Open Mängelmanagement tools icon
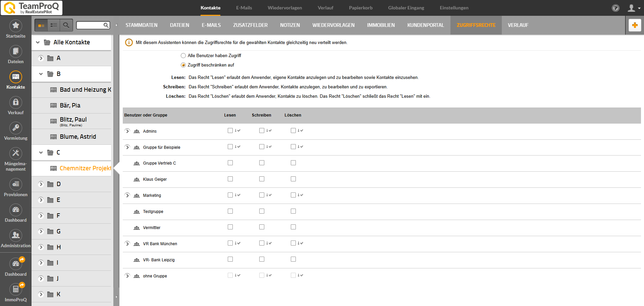The height and width of the screenshot is (306, 644). [15, 154]
